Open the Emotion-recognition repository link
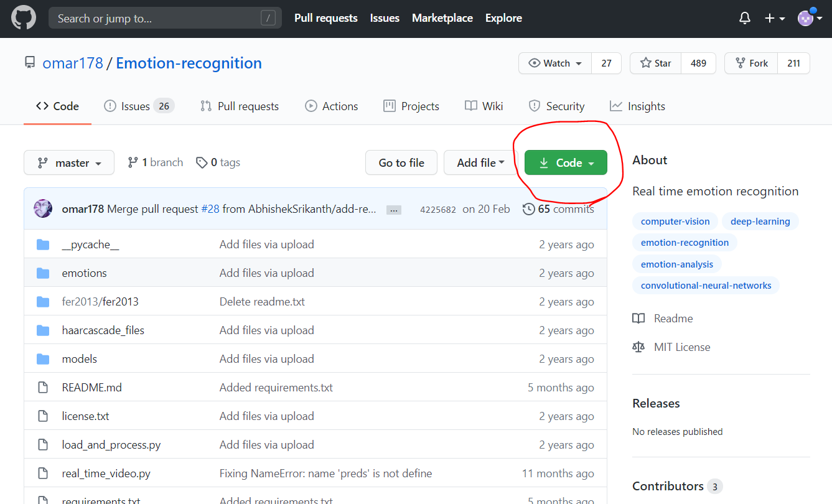This screenshot has width=832, height=504. tap(189, 63)
